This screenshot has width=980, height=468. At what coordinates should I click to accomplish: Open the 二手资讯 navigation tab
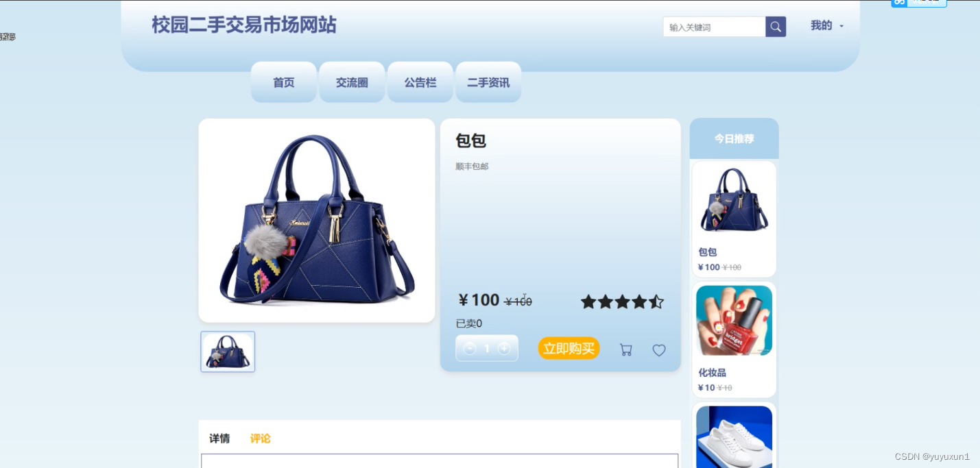coord(488,82)
